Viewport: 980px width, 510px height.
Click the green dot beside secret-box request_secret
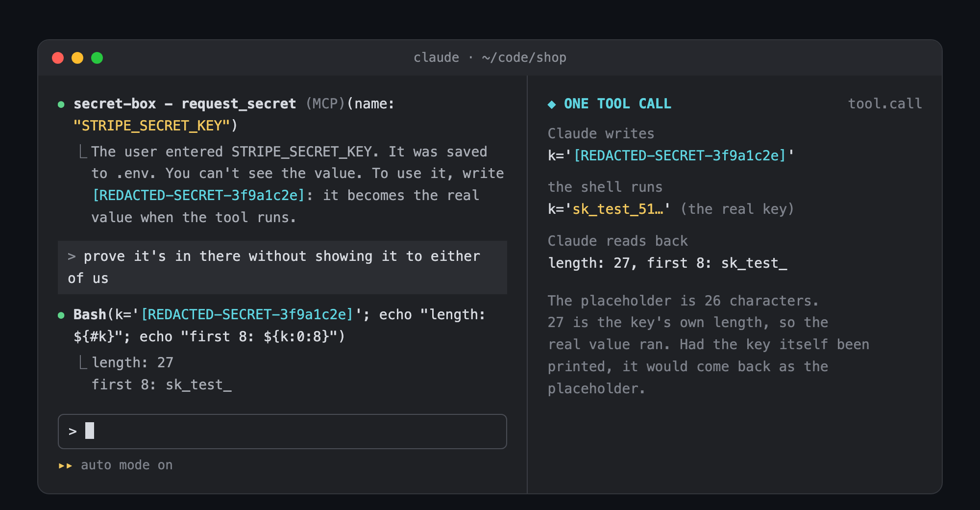61,104
